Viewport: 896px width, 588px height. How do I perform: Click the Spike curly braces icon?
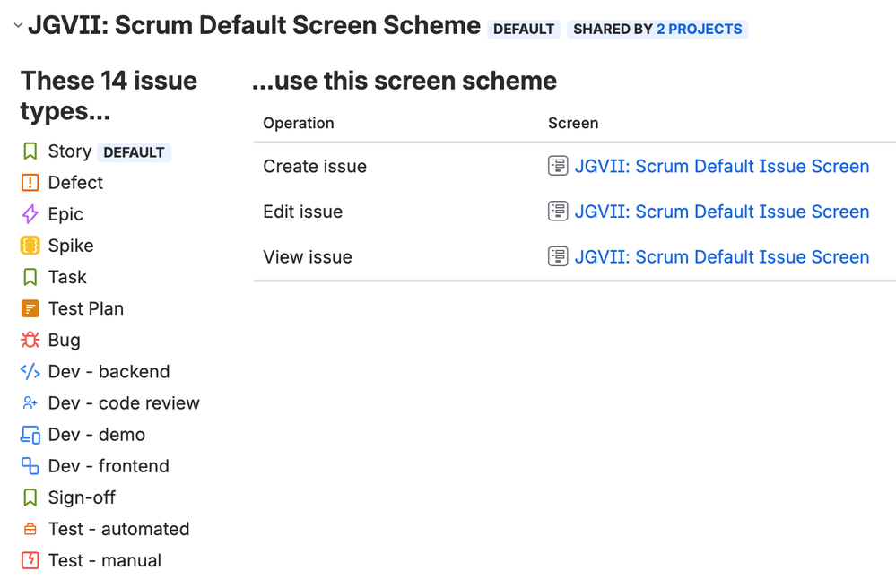tap(30, 246)
